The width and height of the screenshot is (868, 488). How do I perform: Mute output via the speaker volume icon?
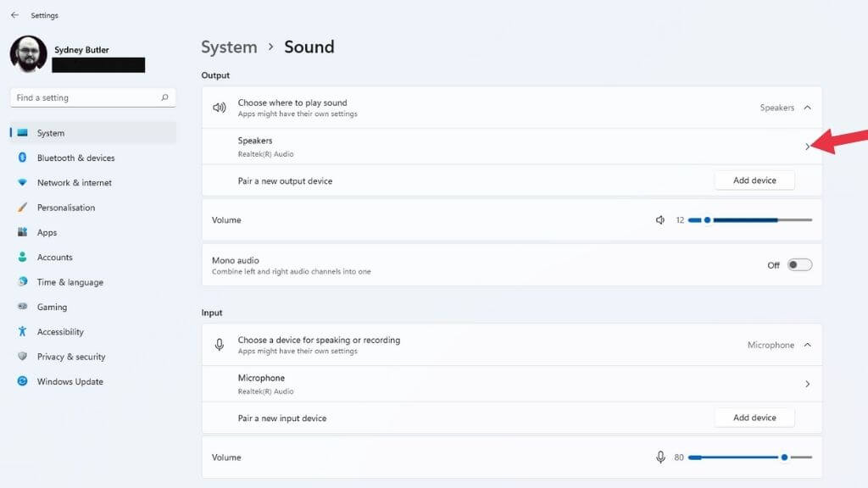pyautogui.click(x=660, y=220)
